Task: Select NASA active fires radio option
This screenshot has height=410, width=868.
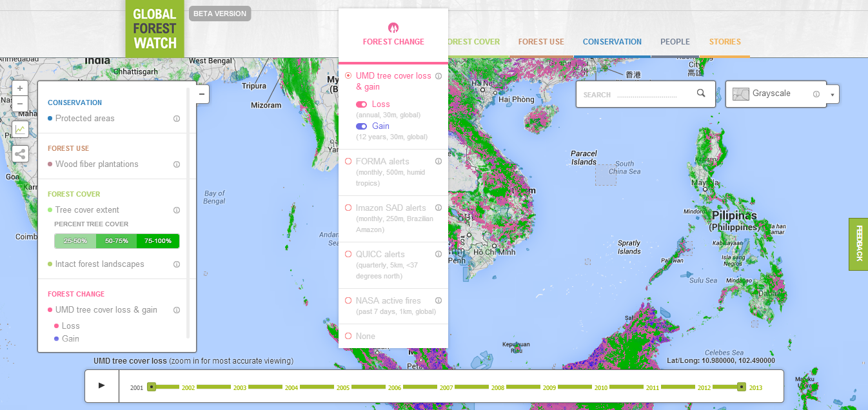Action: 348,300
